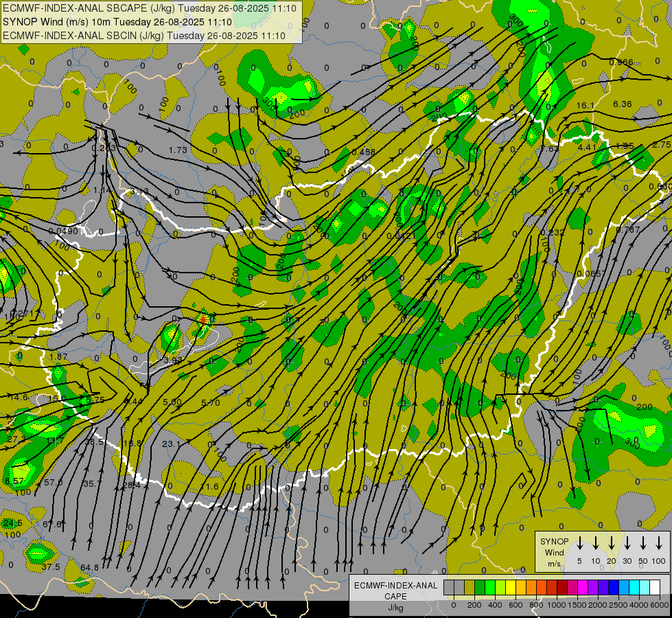The height and width of the screenshot is (618, 672).
Task: Select the pale cyan CAPE legend swatch
Action: [644, 587]
